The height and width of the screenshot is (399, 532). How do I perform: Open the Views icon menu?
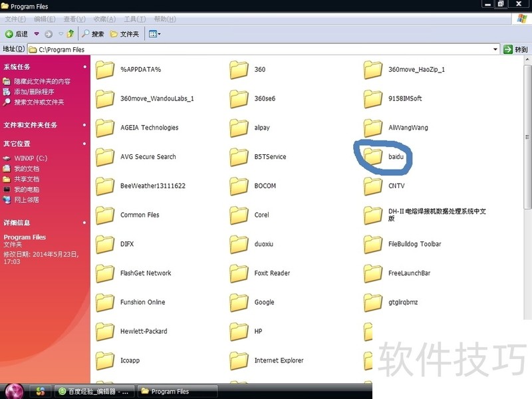coord(155,34)
